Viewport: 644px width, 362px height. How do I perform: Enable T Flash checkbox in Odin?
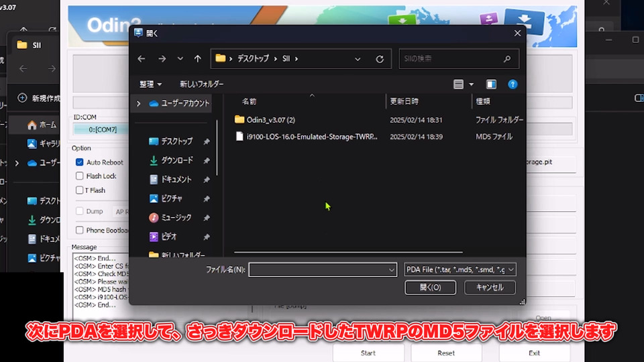click(80, 190)
